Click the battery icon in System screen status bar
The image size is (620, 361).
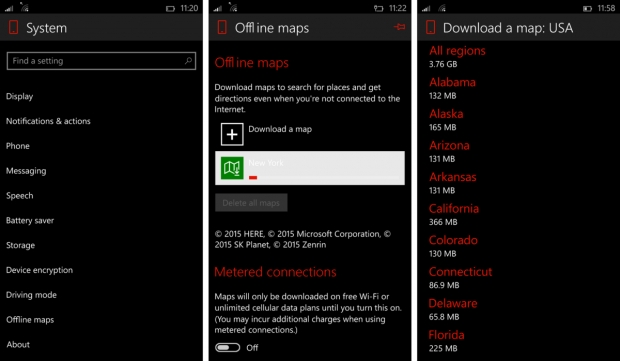[170, 8]
